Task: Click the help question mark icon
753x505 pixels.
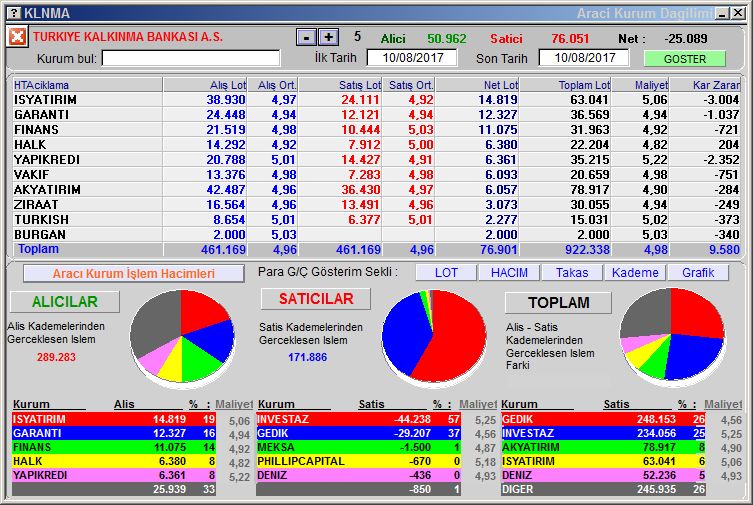Action: coord(15,13)
